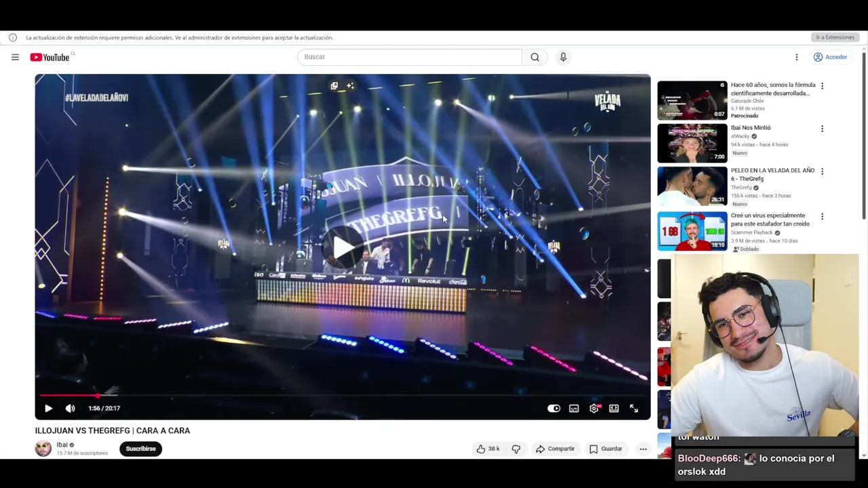Switch to theater mode view
Viewport: 868px width, 488px height.
pyautogui.click(x=614, y=408)
